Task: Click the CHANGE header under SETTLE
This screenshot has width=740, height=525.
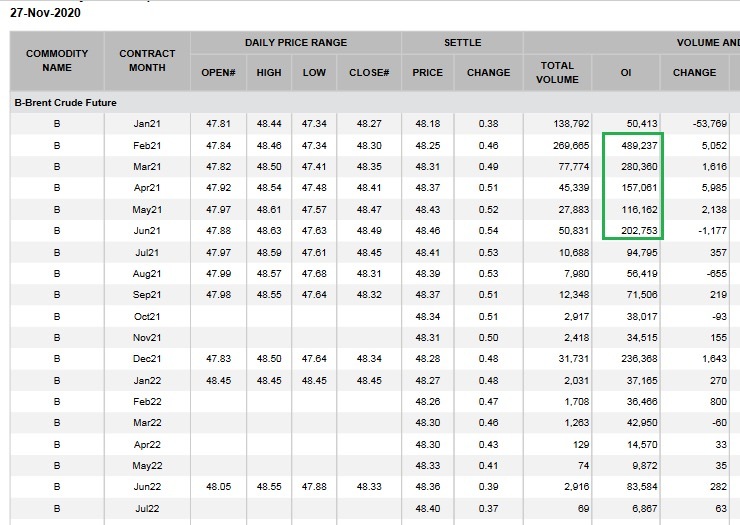Action: 488,72
